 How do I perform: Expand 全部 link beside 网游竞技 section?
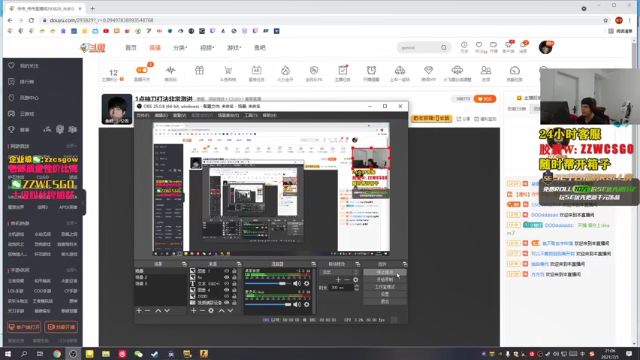[71, 146]
